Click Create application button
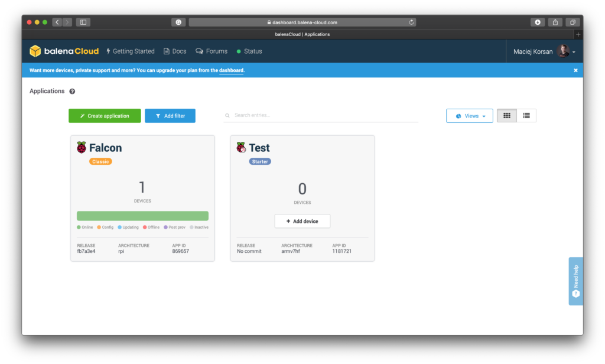Viewport: 605px width, 364px height. click(x=105, y=116)
